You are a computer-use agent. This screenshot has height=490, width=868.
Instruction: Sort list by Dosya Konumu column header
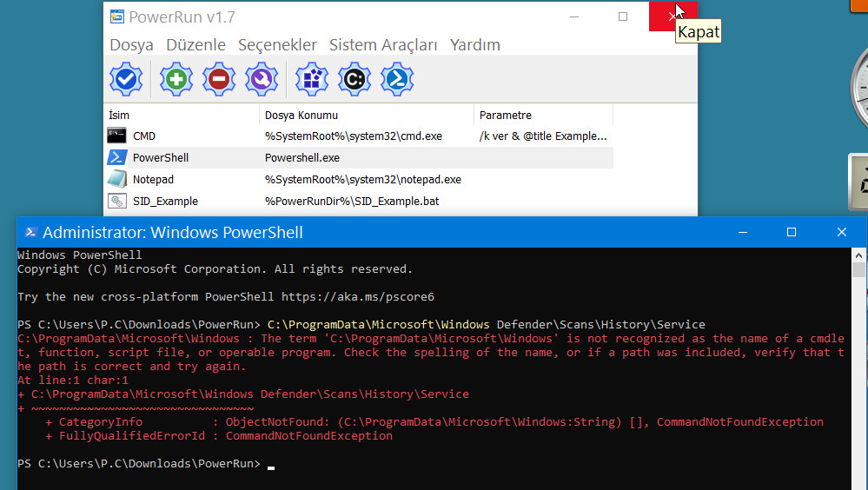(367, 116)
